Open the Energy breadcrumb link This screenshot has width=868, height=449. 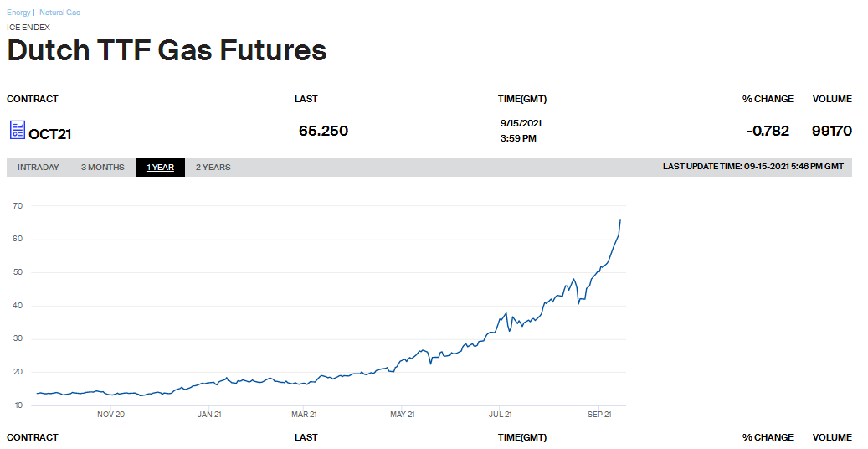[18, 13]
